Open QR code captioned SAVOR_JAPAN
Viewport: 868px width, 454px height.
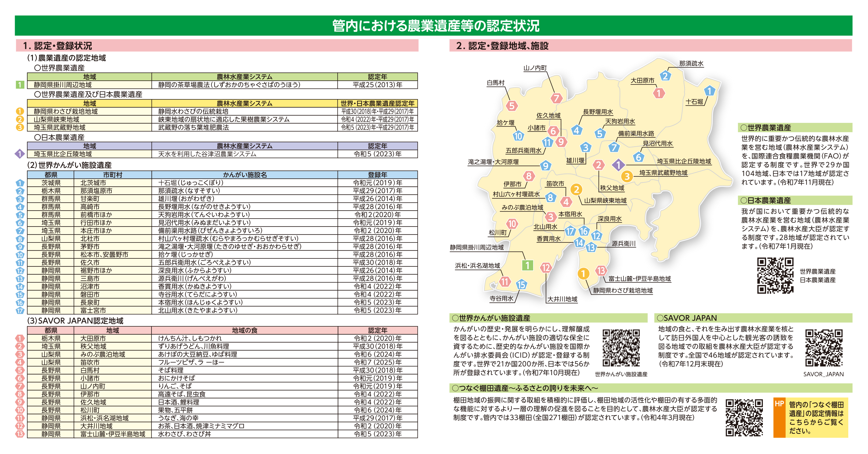(x=823, y=348)
